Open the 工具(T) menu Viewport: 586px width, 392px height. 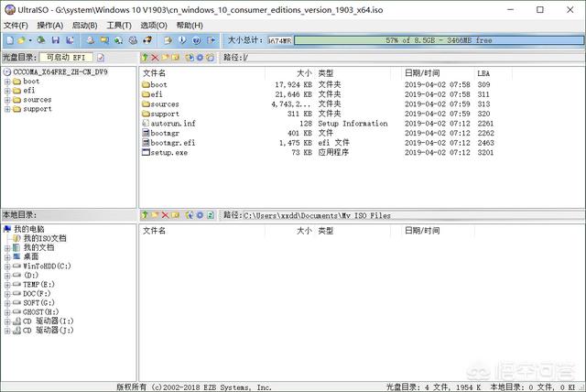[x=119, y=26]
